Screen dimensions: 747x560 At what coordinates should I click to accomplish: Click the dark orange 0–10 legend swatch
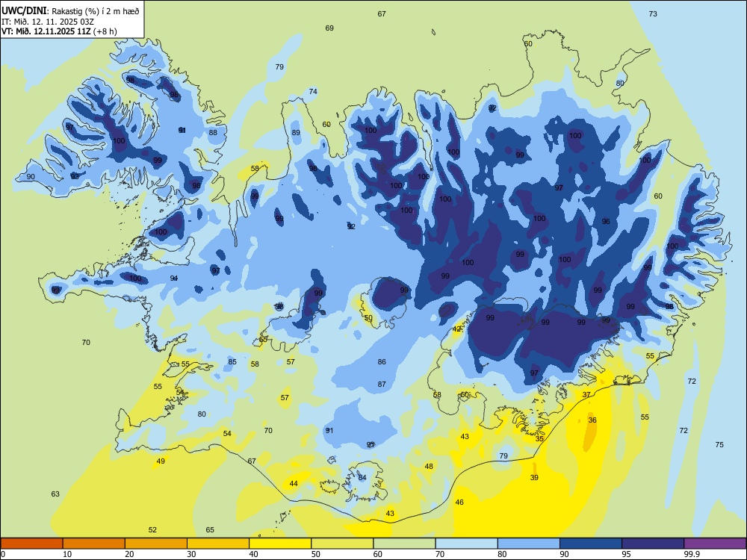pos(31,544)
